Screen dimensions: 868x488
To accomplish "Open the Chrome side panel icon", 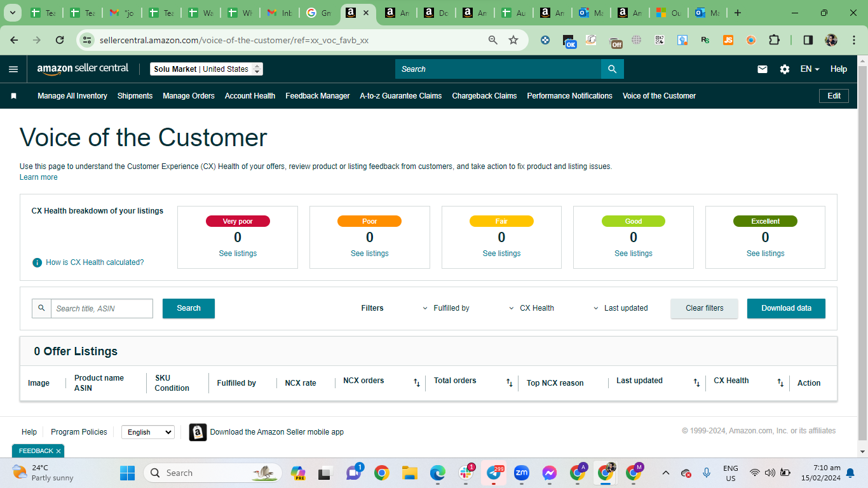I will coord(808,40).
